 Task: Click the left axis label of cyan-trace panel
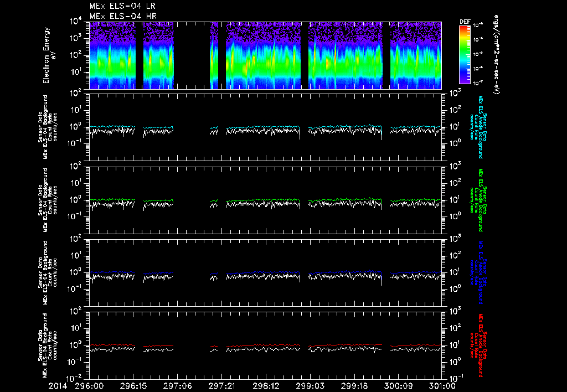pyautogui.click(x=48, y=127)
